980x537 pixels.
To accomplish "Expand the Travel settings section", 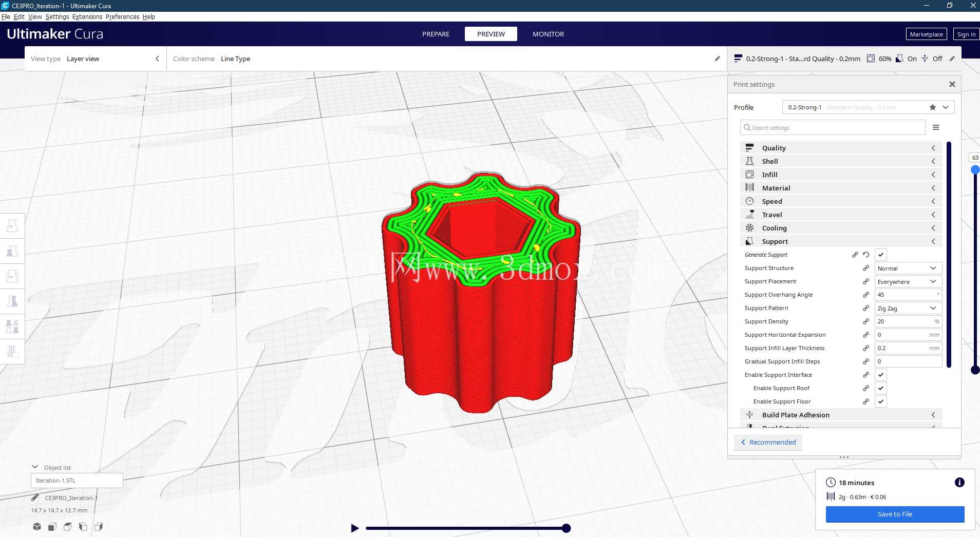I will coord(841,215).
